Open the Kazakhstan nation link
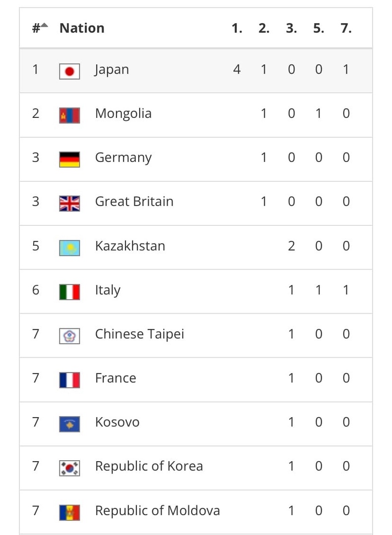 pos(130,246)
